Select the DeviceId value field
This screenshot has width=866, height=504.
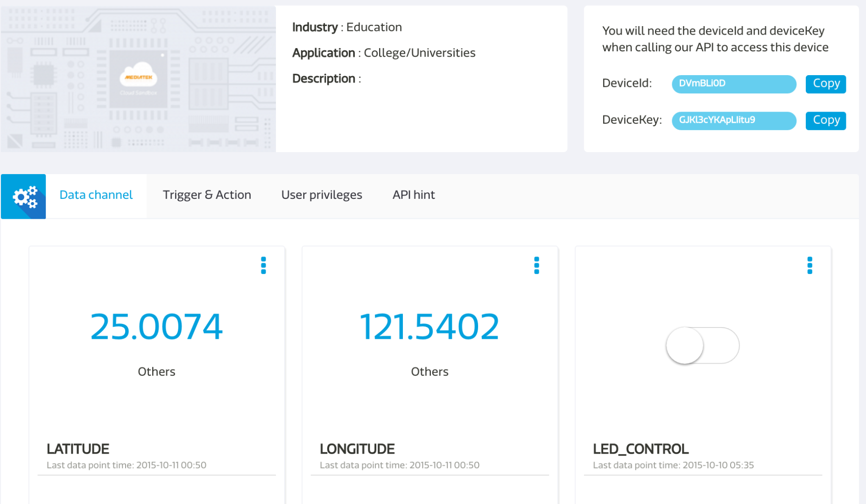[x=733, y=84]
